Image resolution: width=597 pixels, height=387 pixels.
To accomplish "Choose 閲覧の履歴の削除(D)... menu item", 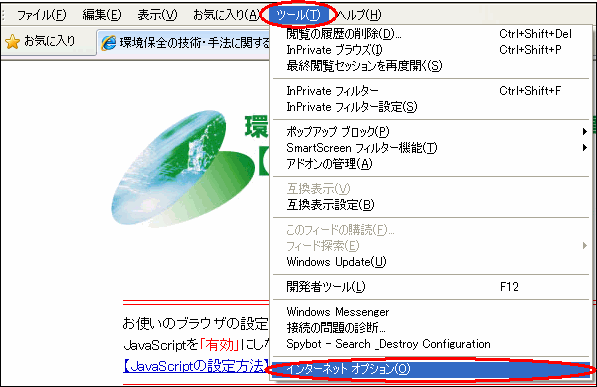I will [x=431, y=34].
